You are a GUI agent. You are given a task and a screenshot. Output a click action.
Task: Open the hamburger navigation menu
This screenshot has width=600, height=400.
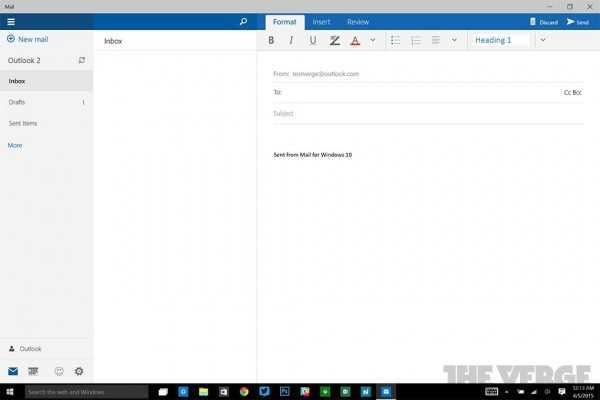pos(11,22)
